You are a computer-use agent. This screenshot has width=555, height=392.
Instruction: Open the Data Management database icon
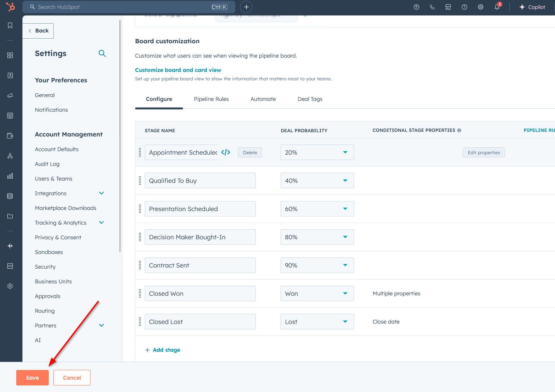10,196
